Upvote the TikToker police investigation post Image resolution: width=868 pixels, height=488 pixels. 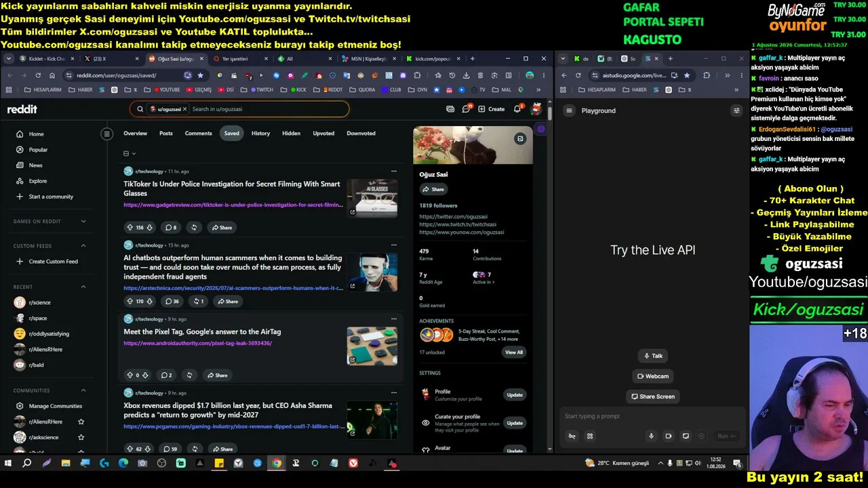coord(130,228)
